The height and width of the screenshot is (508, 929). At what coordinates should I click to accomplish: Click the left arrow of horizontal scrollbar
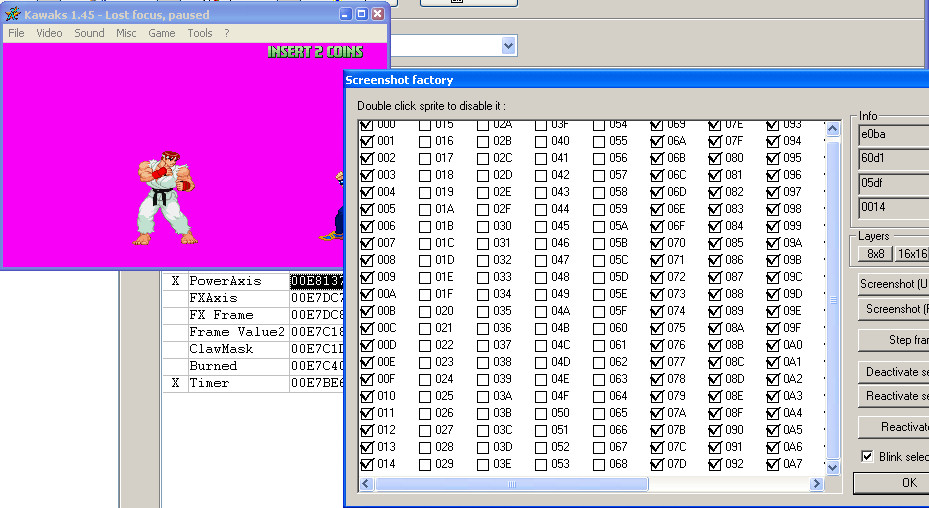[x=366, y=484]
